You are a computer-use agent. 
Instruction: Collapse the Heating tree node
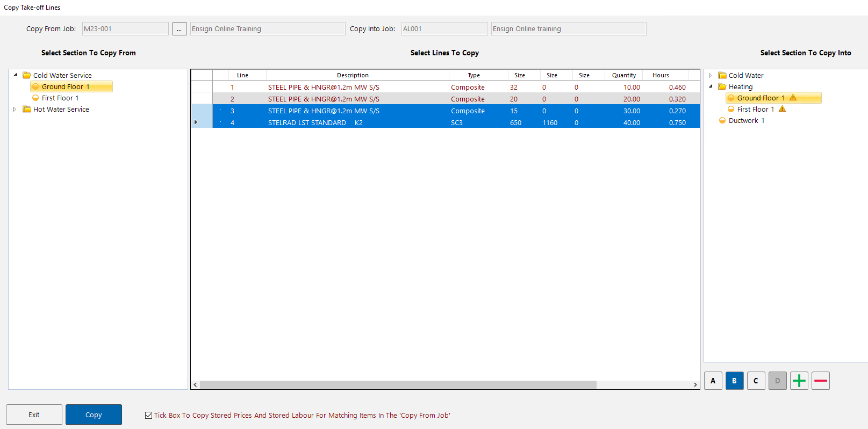[x=711, y=86]
